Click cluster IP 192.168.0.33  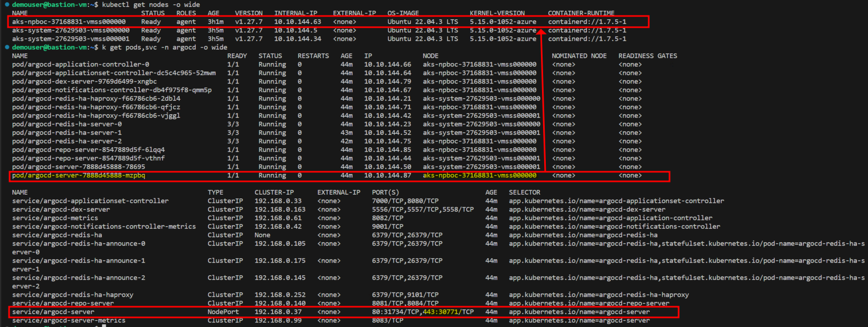(278, 201)
